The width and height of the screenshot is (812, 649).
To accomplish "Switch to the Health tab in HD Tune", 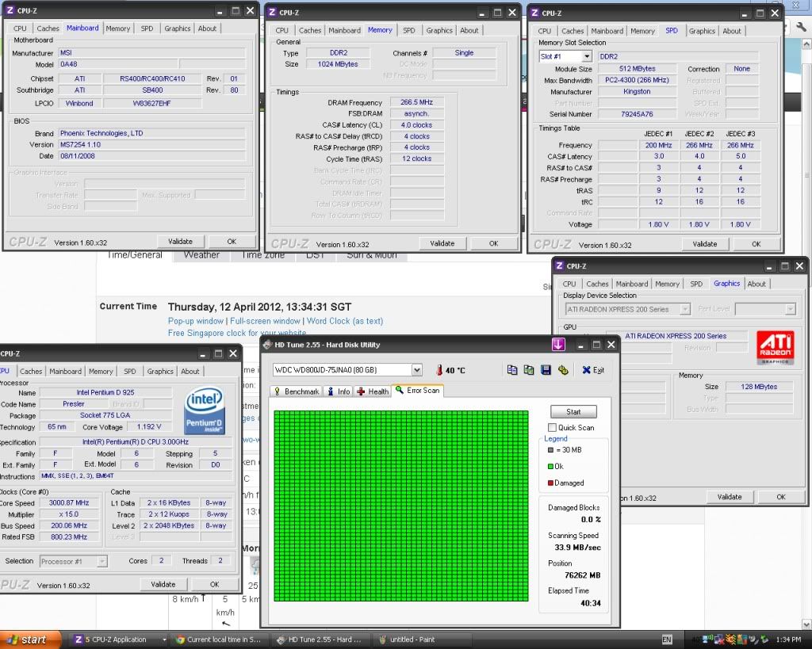I will [373, 391].
